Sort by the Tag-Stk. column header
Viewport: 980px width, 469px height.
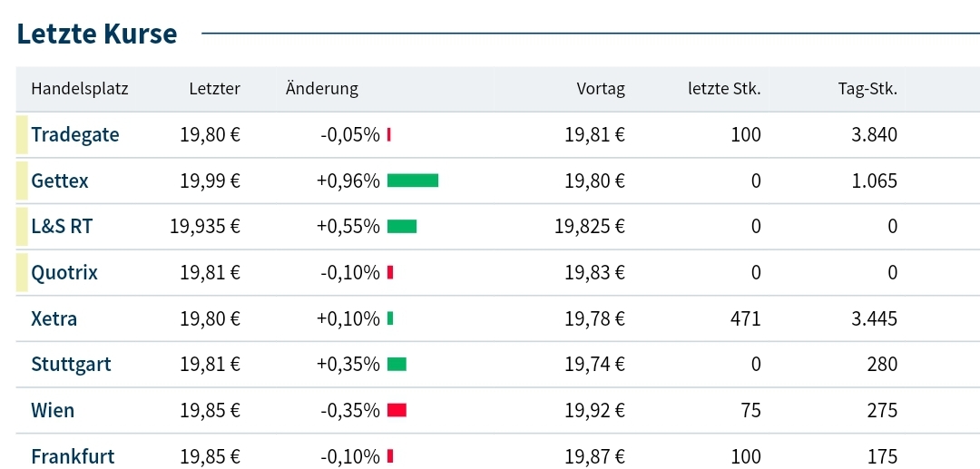[x=867, y=89]
